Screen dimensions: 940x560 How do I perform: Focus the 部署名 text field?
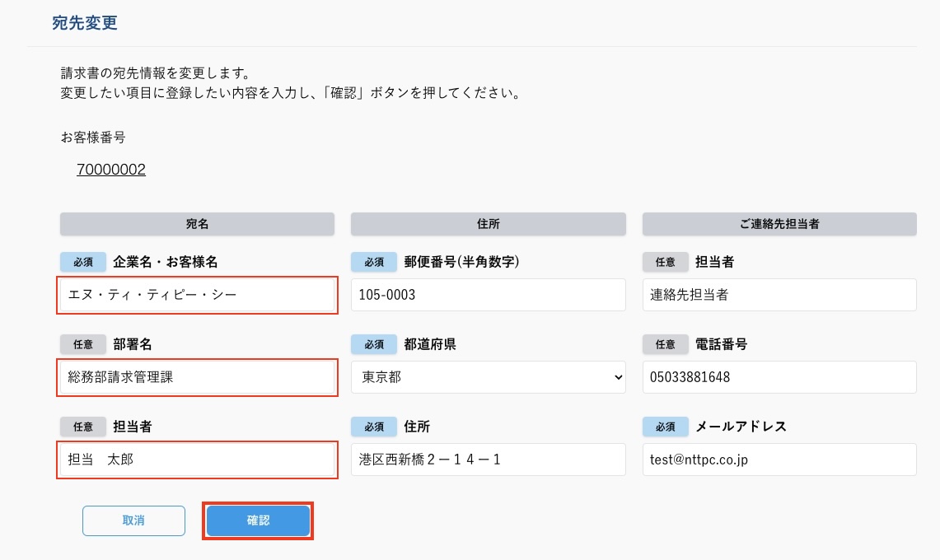pyautogui.click(x=197, y=377)
